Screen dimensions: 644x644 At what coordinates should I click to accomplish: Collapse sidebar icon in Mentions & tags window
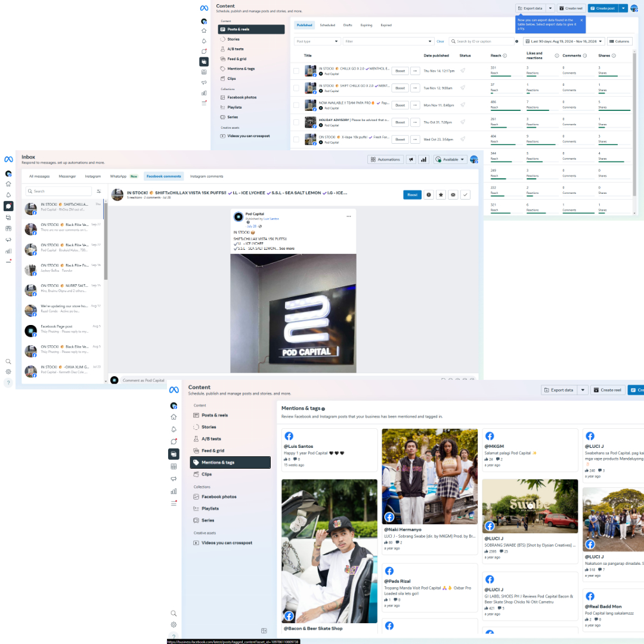coord(264,631)
